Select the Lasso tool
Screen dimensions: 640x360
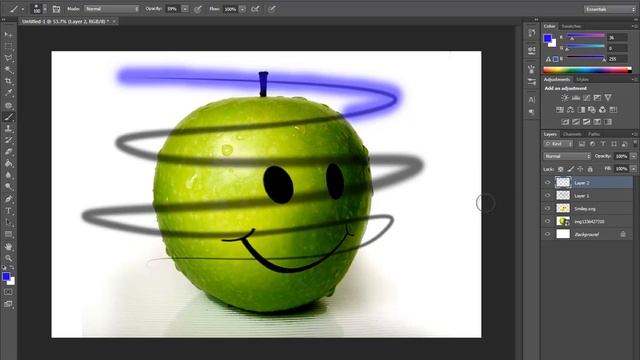click(x=8, y=58)
